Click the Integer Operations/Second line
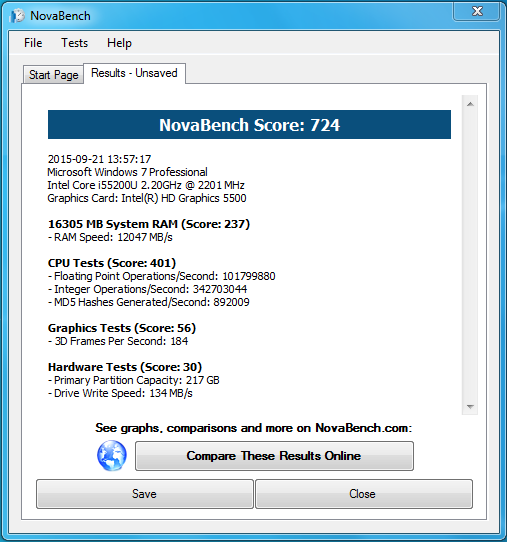 click(147, 289)
